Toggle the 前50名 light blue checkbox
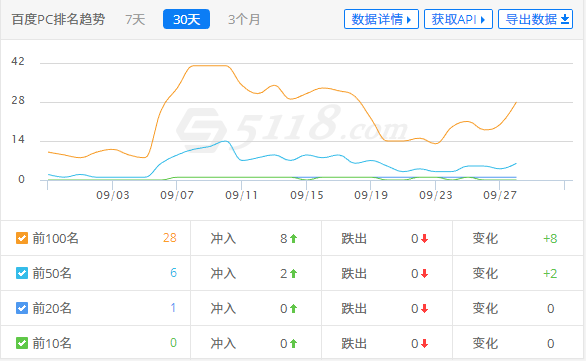 22,273
